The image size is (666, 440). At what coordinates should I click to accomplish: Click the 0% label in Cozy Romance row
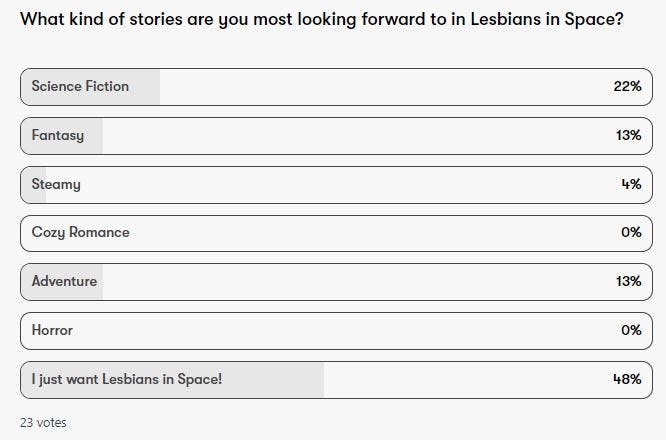(x=631, y=232)
